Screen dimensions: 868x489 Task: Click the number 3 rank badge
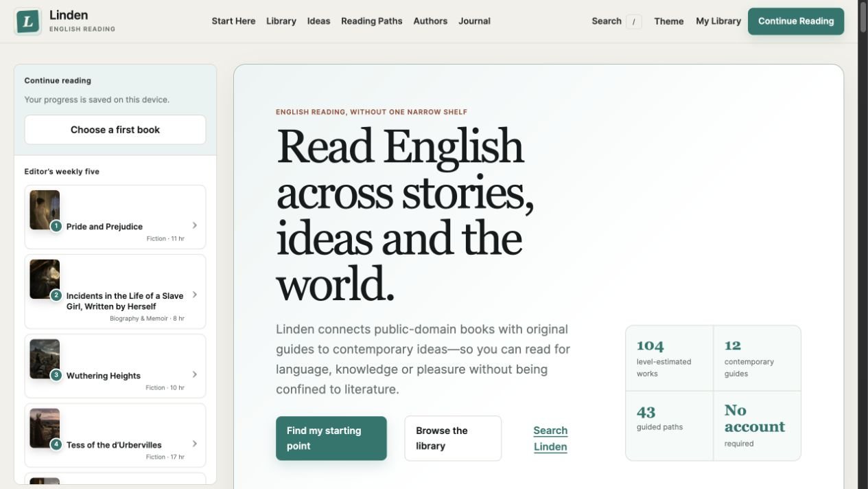coord(56,375)
